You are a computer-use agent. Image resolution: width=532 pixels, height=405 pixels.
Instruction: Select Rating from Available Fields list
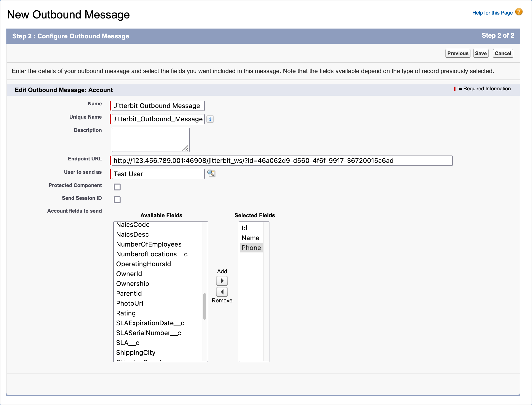tap(125, 313)
